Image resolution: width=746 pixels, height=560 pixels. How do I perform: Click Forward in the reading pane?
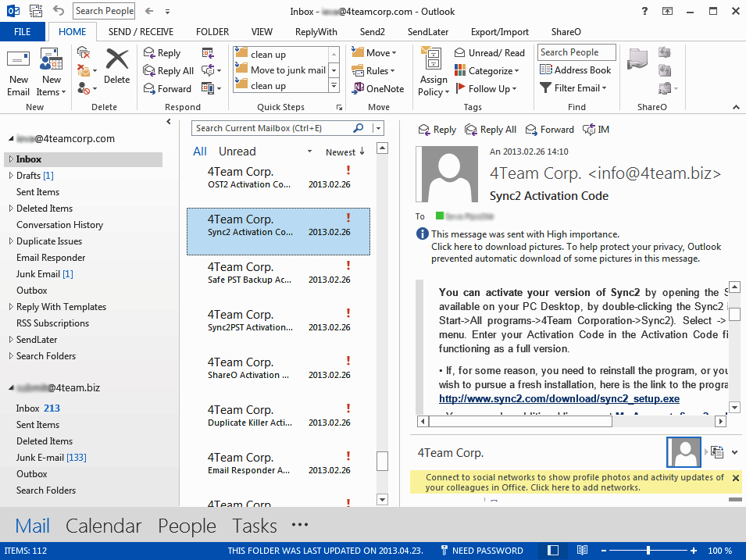[549, 130]
